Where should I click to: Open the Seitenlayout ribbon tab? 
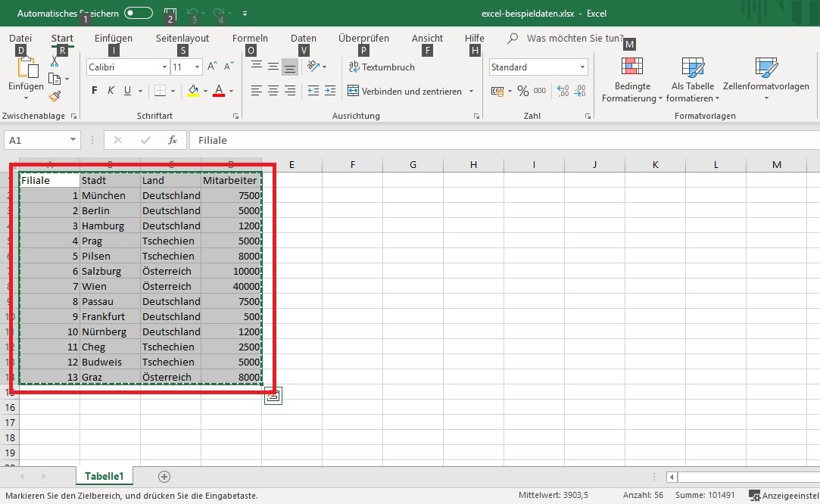[182, 38]
